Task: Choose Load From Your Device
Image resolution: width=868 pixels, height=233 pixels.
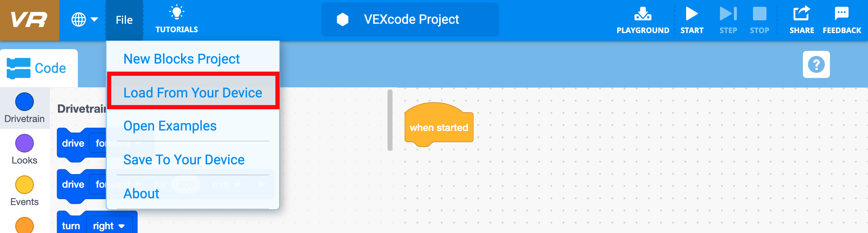Action: coord(192,92)
